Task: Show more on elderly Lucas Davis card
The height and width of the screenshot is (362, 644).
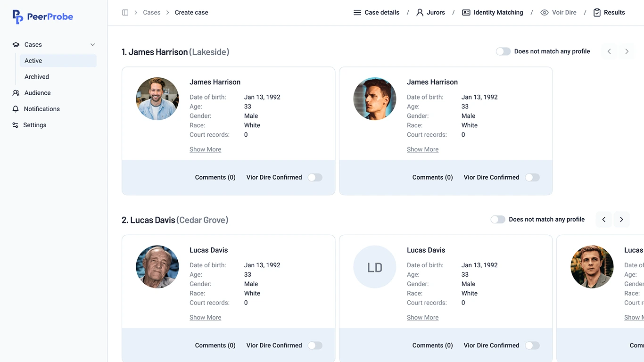Action: click(x=205, y=318)
